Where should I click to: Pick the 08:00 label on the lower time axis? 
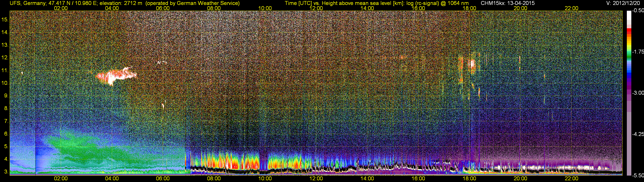coord(214,179)
